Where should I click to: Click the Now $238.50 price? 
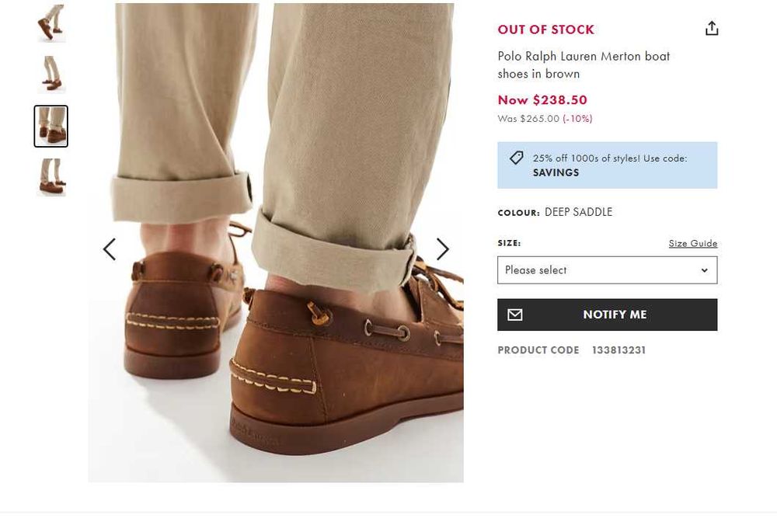pos(542,99)
